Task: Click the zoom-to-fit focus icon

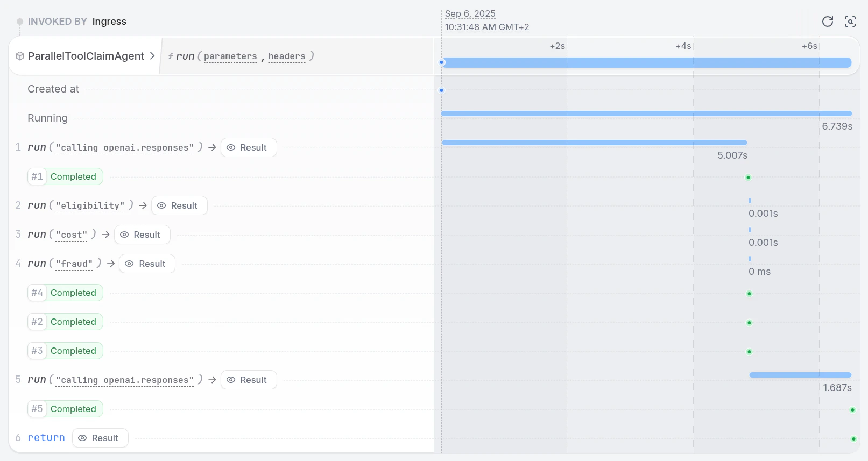Action: [850, 22]
